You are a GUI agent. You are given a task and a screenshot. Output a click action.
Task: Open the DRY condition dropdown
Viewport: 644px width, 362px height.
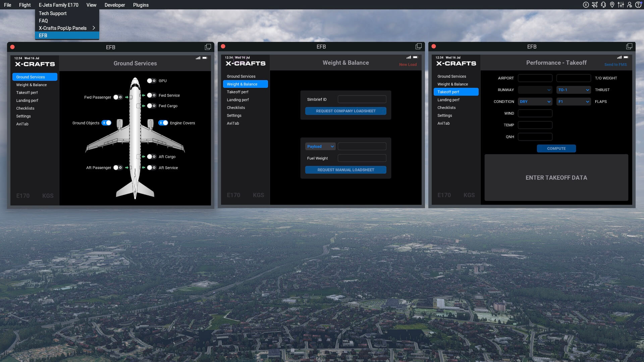click(535, 102)
